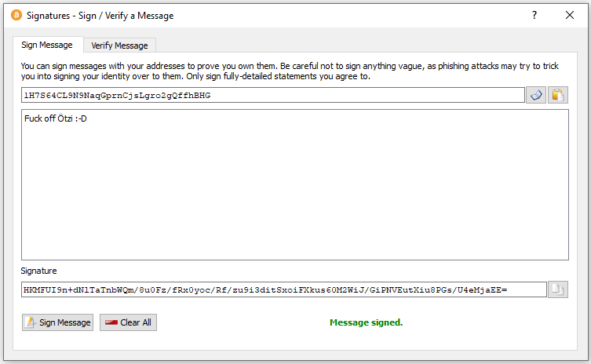Close the Signatures dialog window

570,15
